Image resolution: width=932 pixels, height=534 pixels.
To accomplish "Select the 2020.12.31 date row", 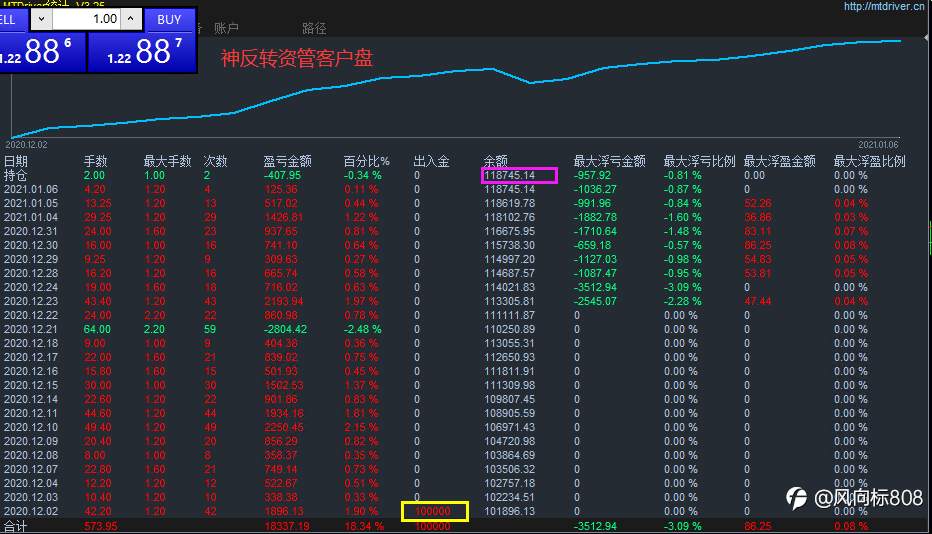I will tap(31, 231).
